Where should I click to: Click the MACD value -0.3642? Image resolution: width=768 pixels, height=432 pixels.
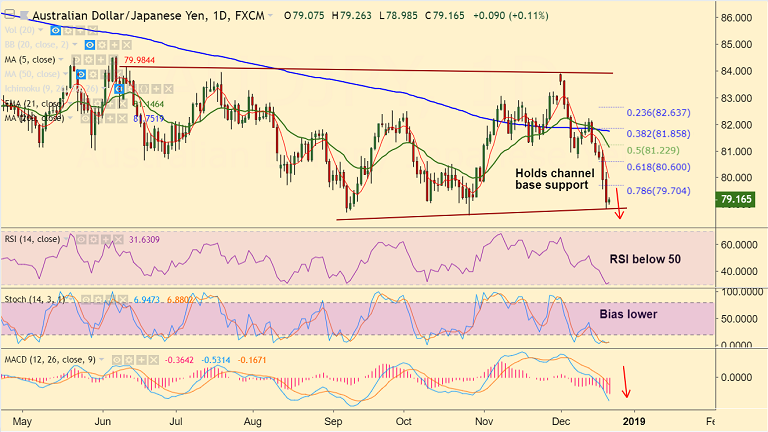coord(179,360)
